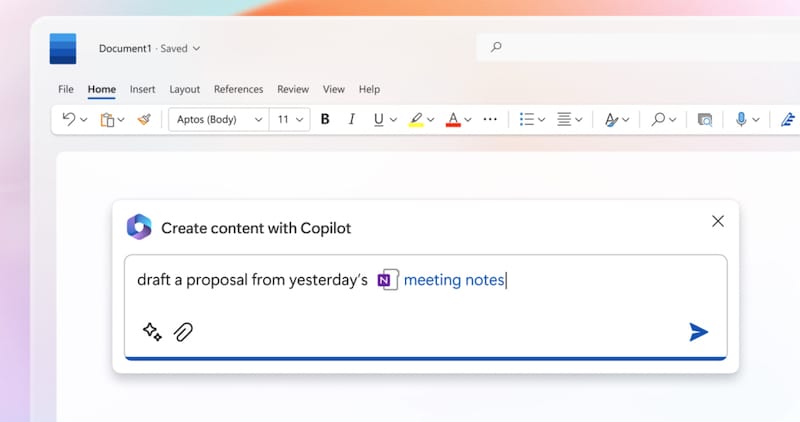This screenshot has width=800, height=422.
Task: Show more font formatting options ellipsis
Action: pyautogui.click(x=490, y=119)
